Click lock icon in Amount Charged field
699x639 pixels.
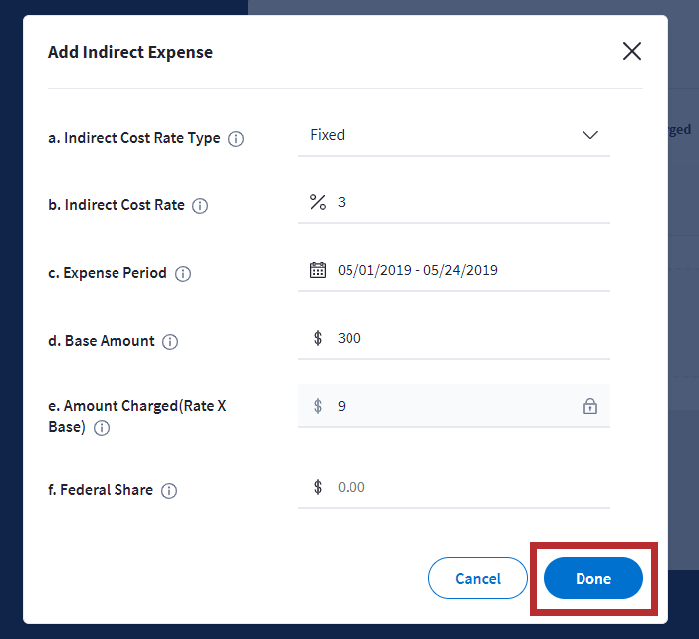tap(590, 406)
